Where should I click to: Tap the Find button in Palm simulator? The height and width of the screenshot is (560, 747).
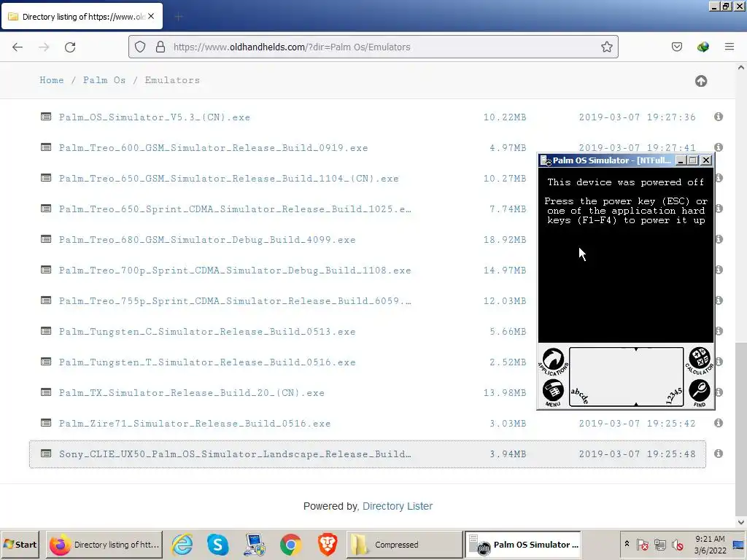[700, 393]
